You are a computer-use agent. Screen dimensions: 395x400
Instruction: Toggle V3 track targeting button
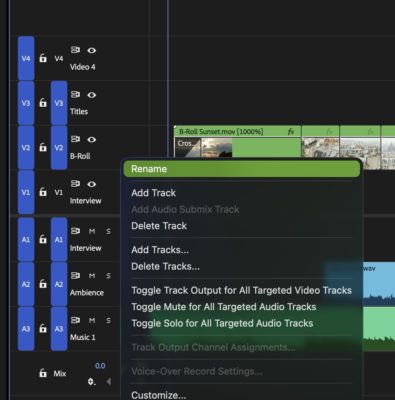(x=59, y=103)
